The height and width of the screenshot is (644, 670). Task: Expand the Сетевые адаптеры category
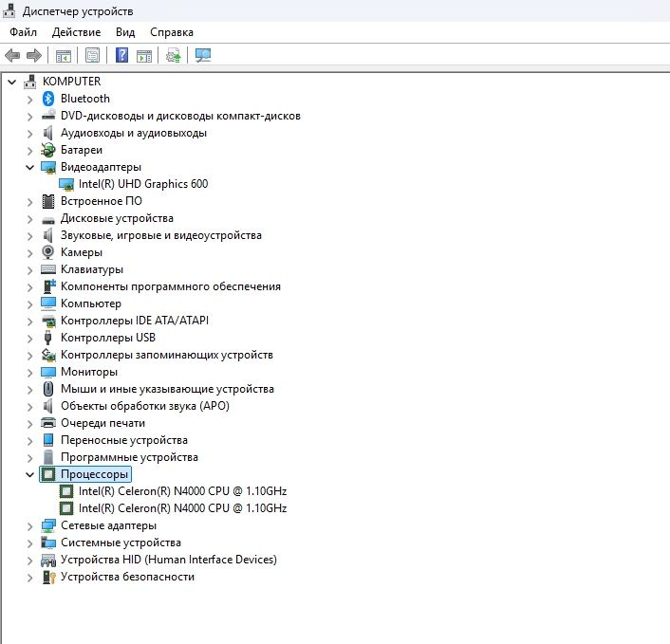pyautogui.click(x=29, y=526)
